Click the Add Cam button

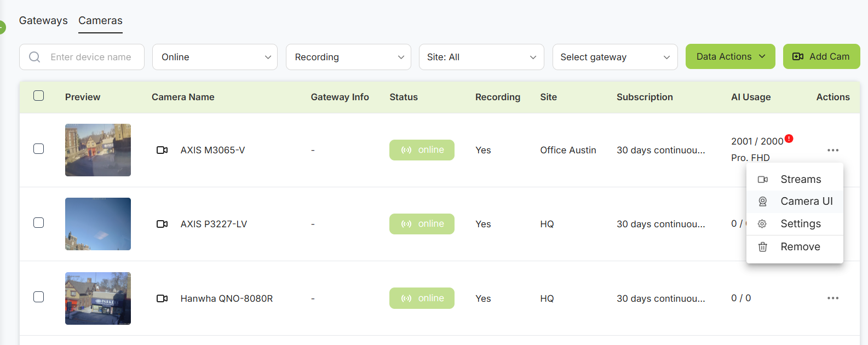(x=821, y=56)
